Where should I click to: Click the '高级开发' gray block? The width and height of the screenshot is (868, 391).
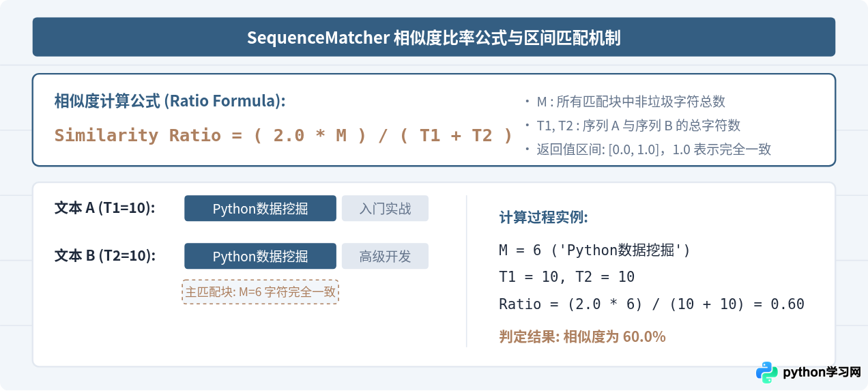pyautogui.click(x=385, y=256)
